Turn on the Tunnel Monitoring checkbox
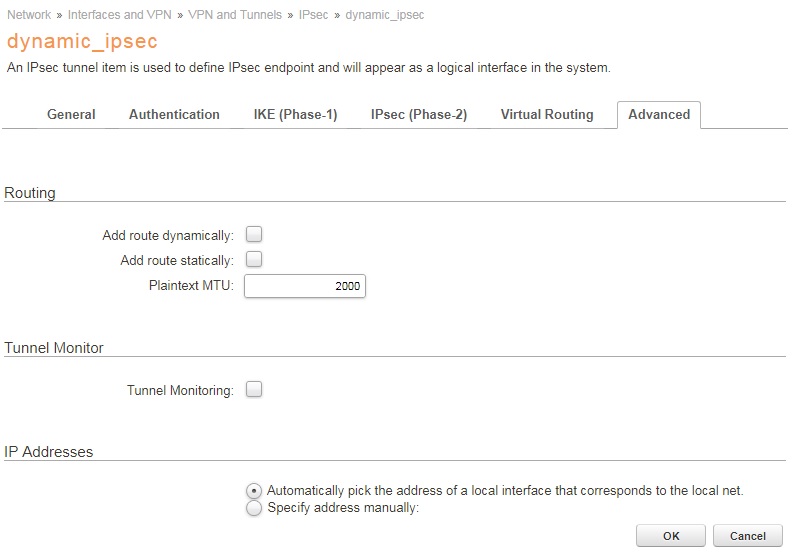Image resolution: width=801 pixels, height=556 pixels. pos(254,390)
